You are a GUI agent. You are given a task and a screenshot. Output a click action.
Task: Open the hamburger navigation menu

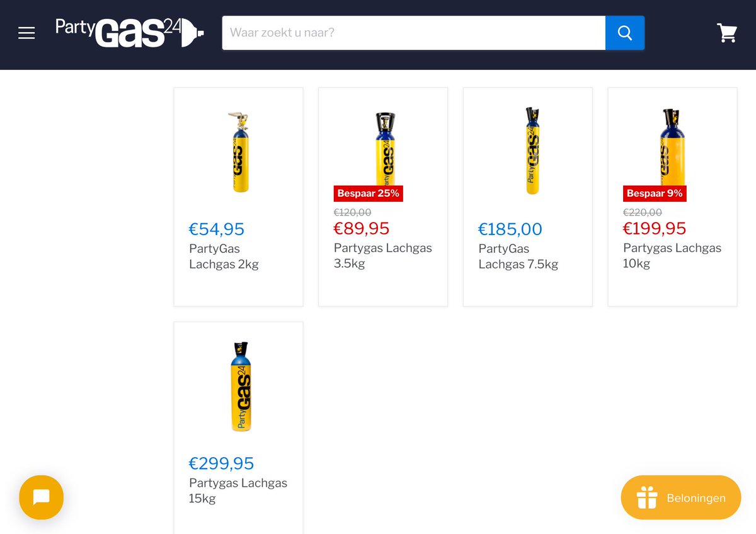click(x=26, y=33)
